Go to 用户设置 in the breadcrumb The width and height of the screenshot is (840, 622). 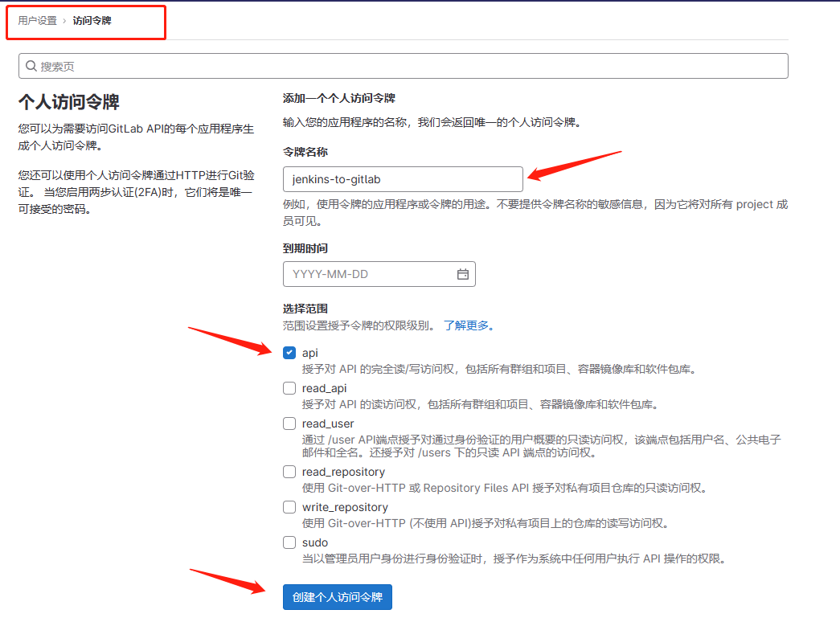[x=38, y=21]
